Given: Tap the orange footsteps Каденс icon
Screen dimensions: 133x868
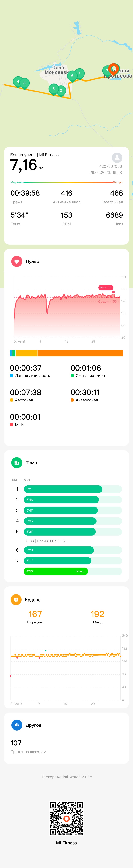Looking at the screenshot, I should coord(16,600).
